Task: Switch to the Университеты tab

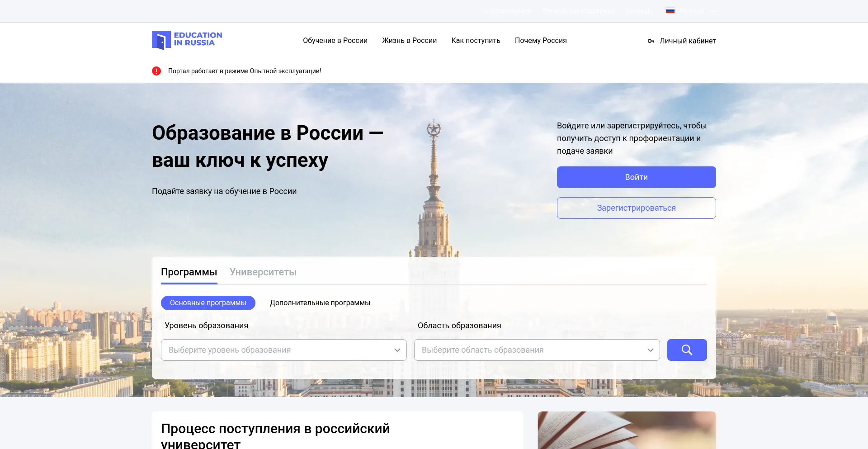Action: coord(263,272)
